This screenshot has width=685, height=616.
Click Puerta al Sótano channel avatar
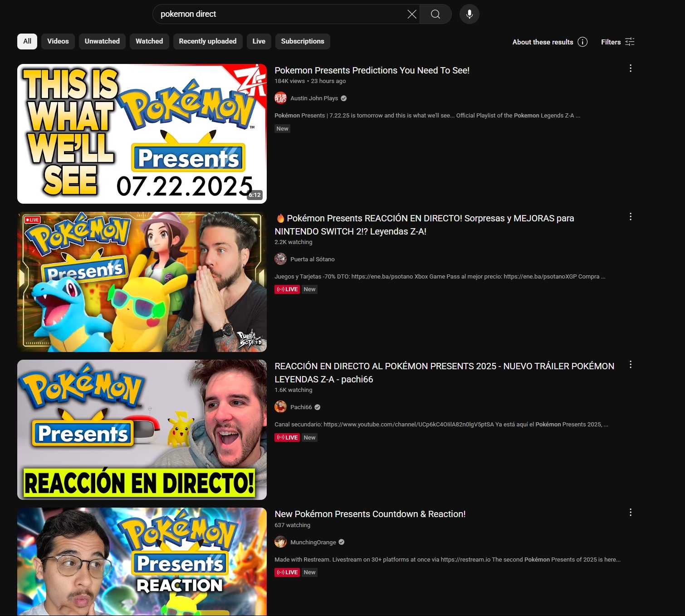coord(280,259)
